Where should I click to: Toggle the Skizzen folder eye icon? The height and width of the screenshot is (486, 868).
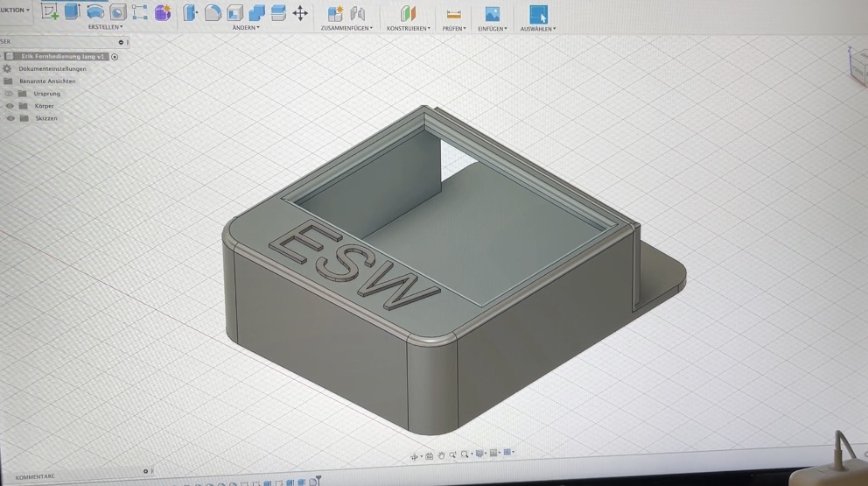pyautogui.click(x=10, y=118)
